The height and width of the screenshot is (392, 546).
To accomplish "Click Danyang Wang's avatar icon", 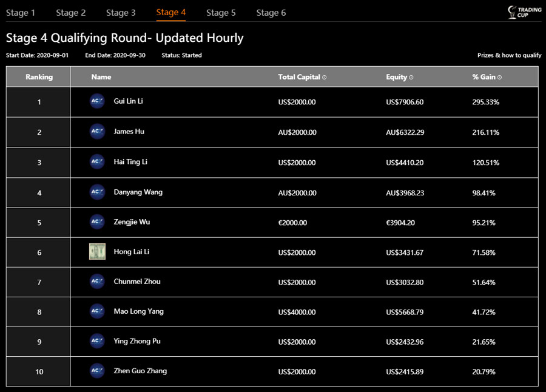I will pyautogui.click(x=97, y=192).
